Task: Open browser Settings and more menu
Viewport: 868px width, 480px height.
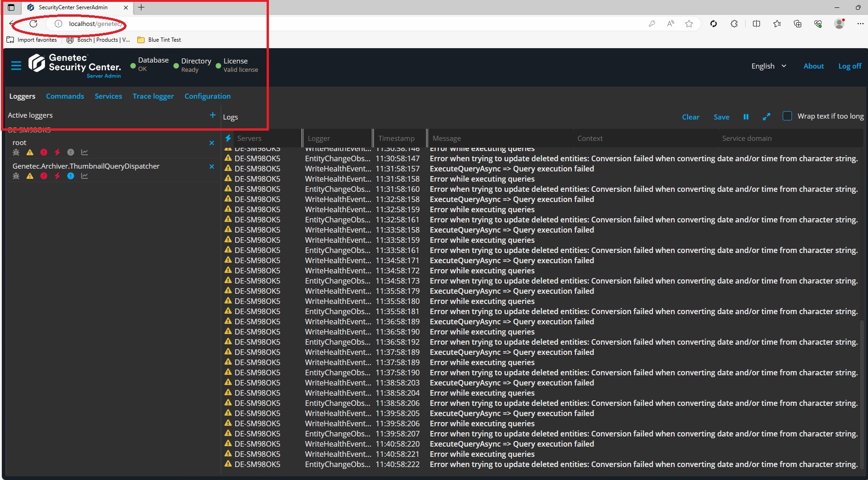Action: [860, 24]
